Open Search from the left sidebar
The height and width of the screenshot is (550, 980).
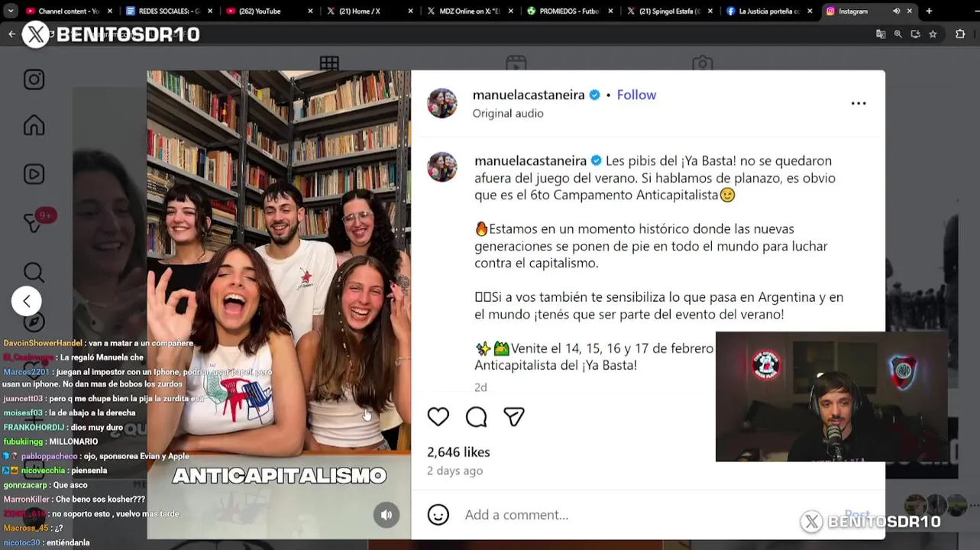pyautogui.click(x=34, y=272)
